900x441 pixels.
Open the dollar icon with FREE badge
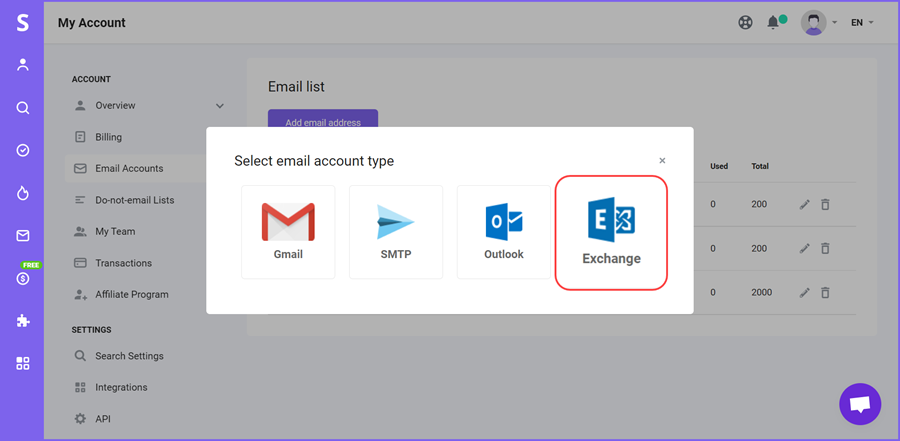(23, 278)
